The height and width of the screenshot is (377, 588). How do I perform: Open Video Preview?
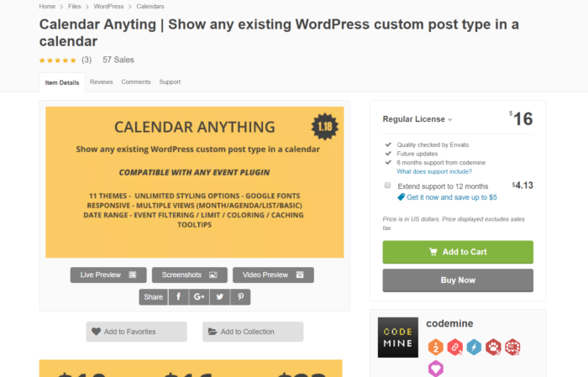click(x=273, y=275)
